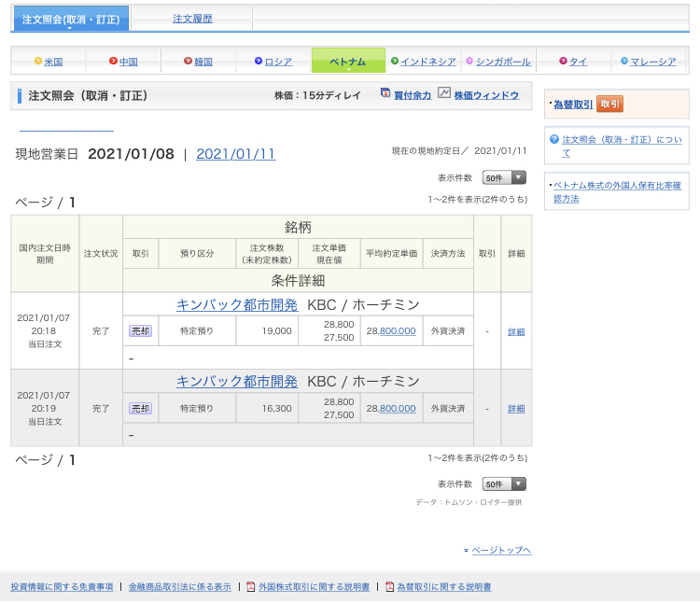The height and width of the screenshot is (603, 700).
Task: Open 外国株式取引に関する説明書 PDF link
Action: click(314, 587)
